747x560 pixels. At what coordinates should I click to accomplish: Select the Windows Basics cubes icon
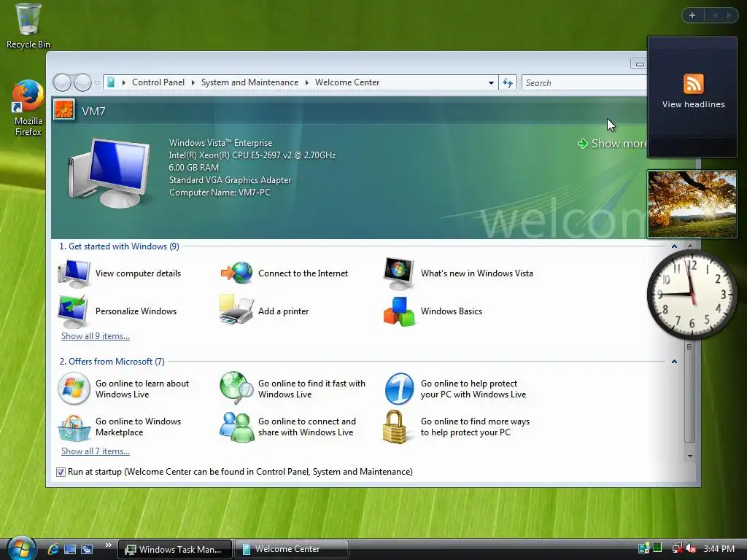tap(399, 311)
